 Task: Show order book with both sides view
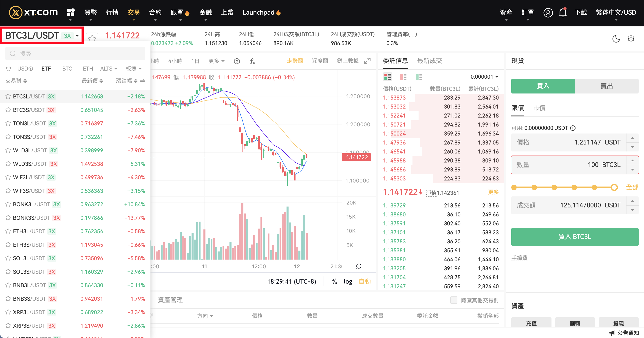387,77
